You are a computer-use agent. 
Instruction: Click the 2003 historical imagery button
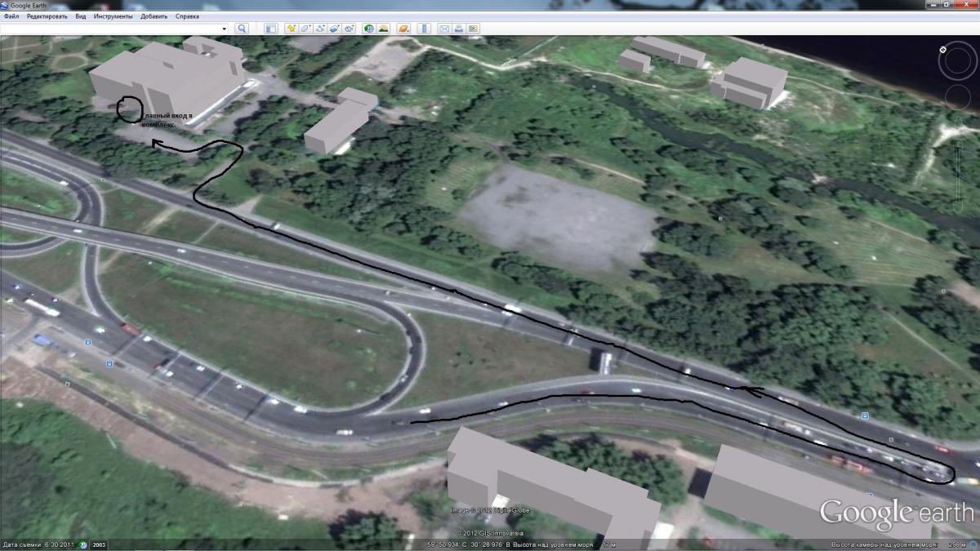pyautogui.click(x=99, y=544)
